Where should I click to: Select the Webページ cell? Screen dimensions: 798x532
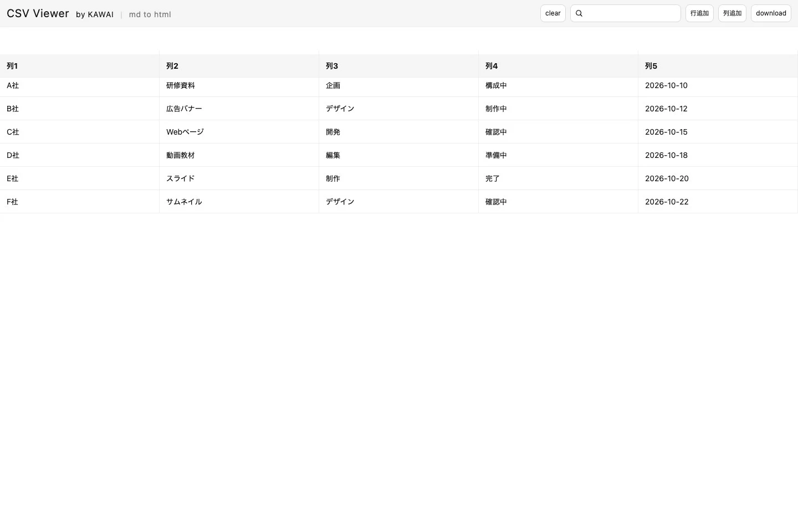click(x=239, y=132)
